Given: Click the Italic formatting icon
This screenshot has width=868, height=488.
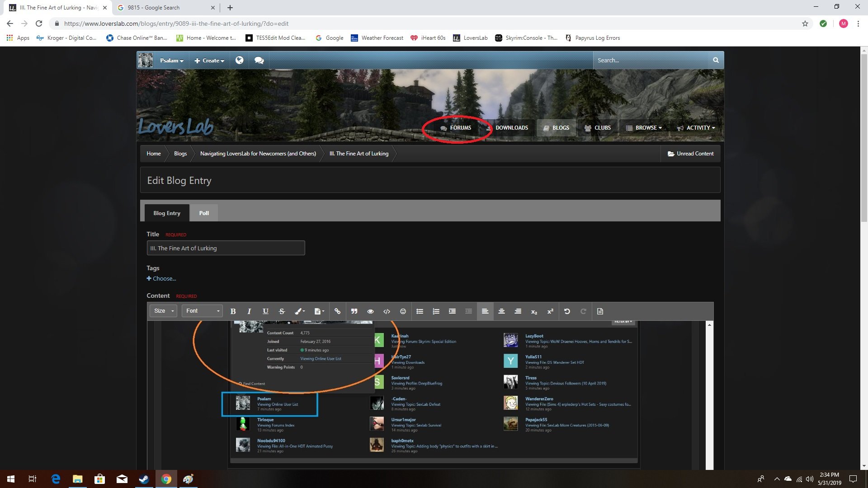Looking at the screenshot, I should 249,310.
